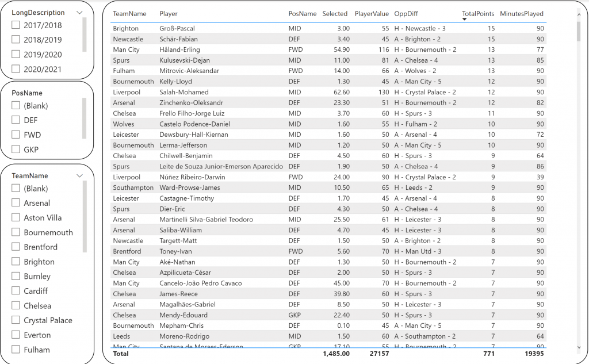589x364 pixels.
Task: Sort by MinutesPlayed column header
Action: [521, 14]
